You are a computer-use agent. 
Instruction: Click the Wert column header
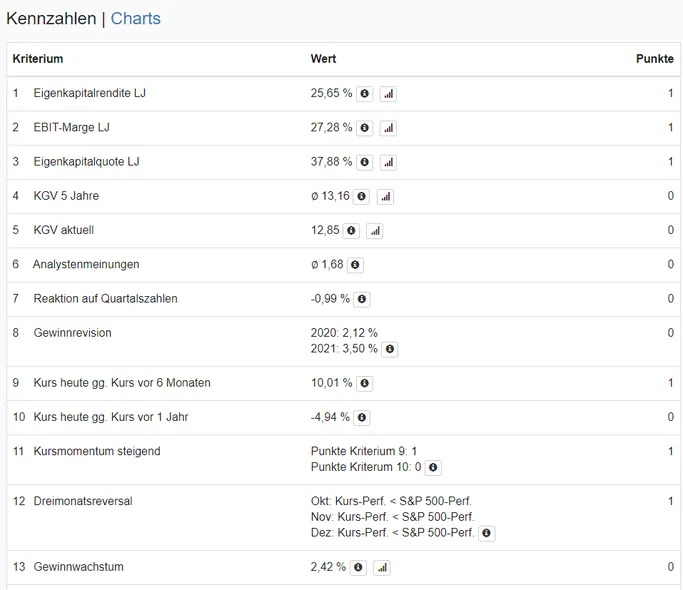coord(323,59)
